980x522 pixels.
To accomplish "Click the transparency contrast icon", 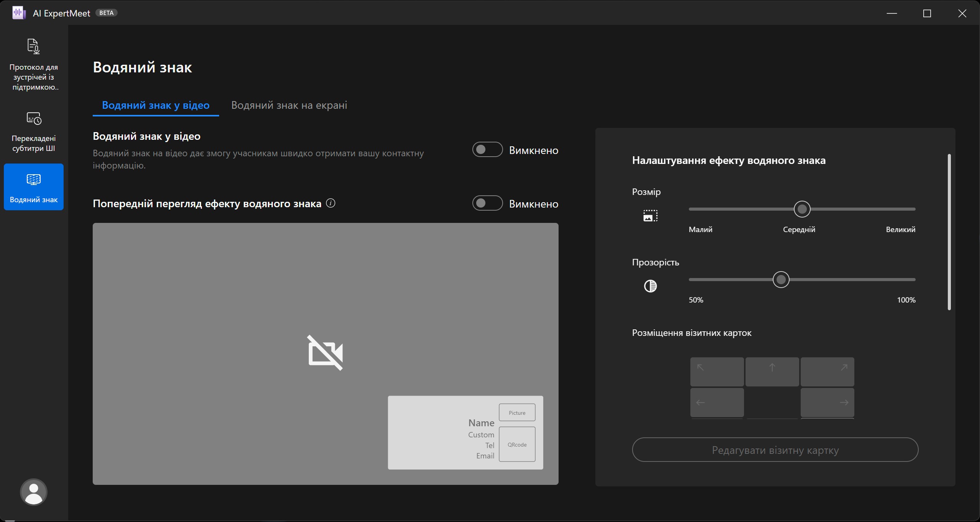I will (x=650, y=286).
